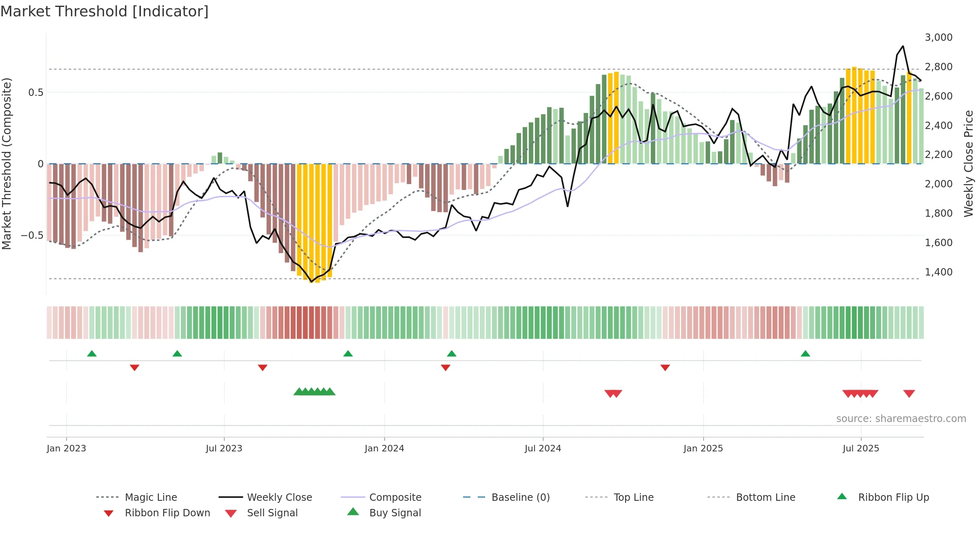Toggle the Weekly Close legend entry

pos(265,497)
